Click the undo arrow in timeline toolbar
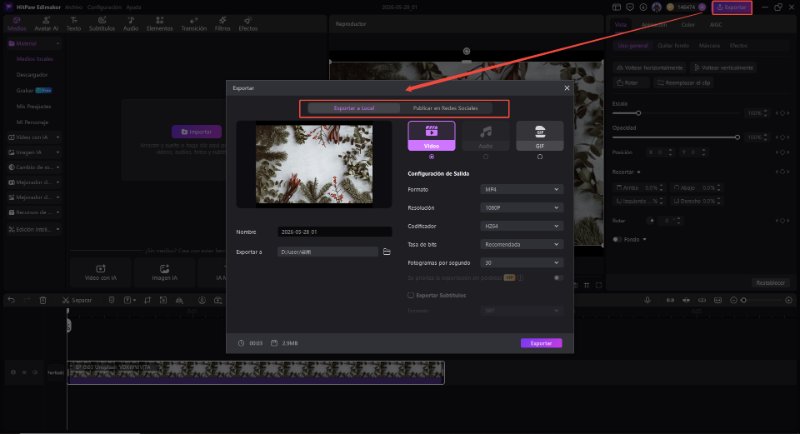 click(x=11, y=300)
